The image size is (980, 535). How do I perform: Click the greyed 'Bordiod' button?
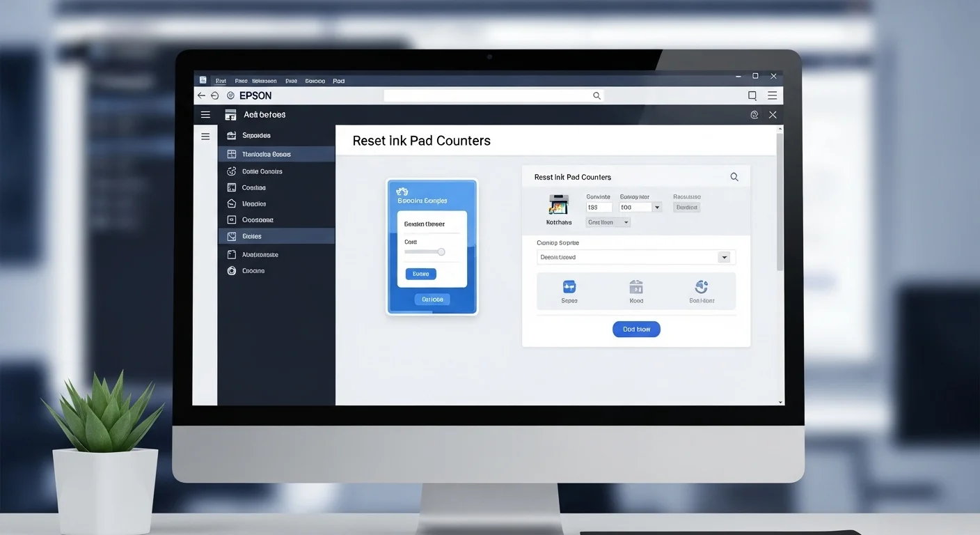pos(686,207)
